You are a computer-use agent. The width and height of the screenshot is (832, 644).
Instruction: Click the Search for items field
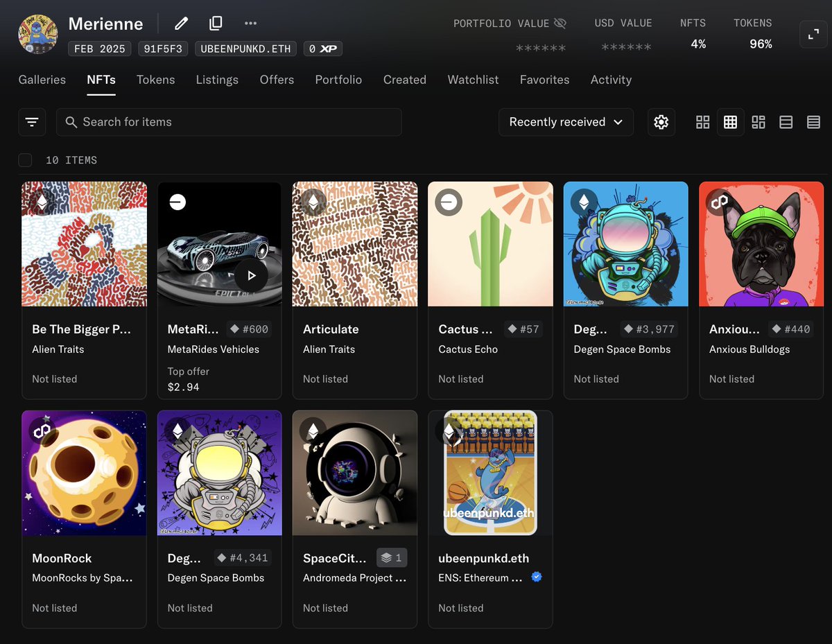[229, 122]
